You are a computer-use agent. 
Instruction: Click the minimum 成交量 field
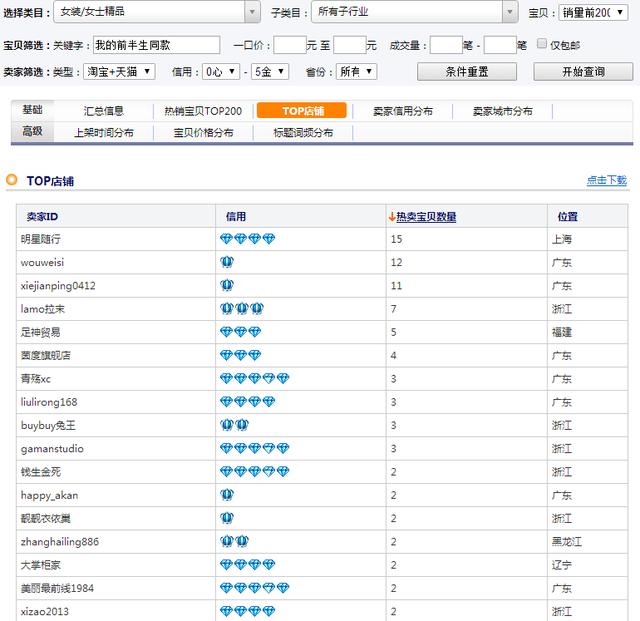point(446,45)
